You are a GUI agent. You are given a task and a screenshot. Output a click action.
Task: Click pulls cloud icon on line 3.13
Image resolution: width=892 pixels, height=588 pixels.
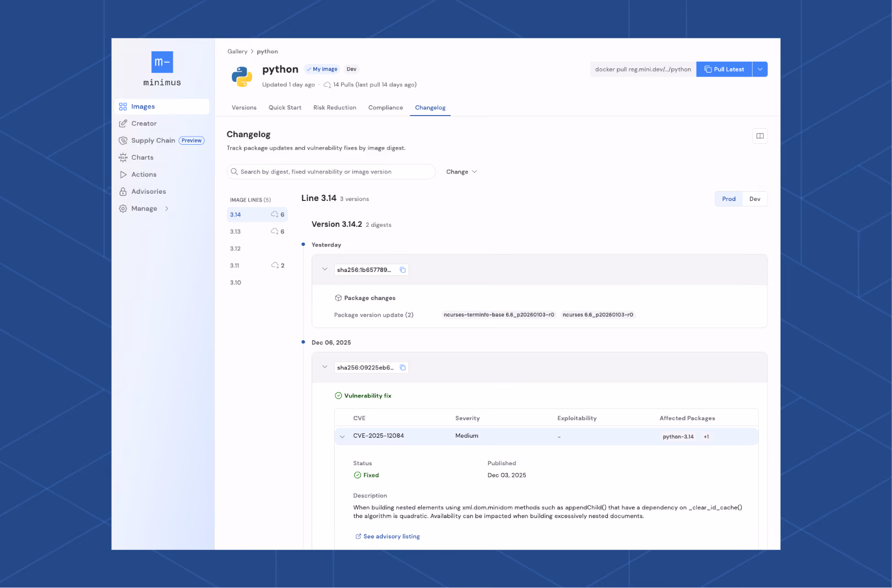click(x=275, y=231)
